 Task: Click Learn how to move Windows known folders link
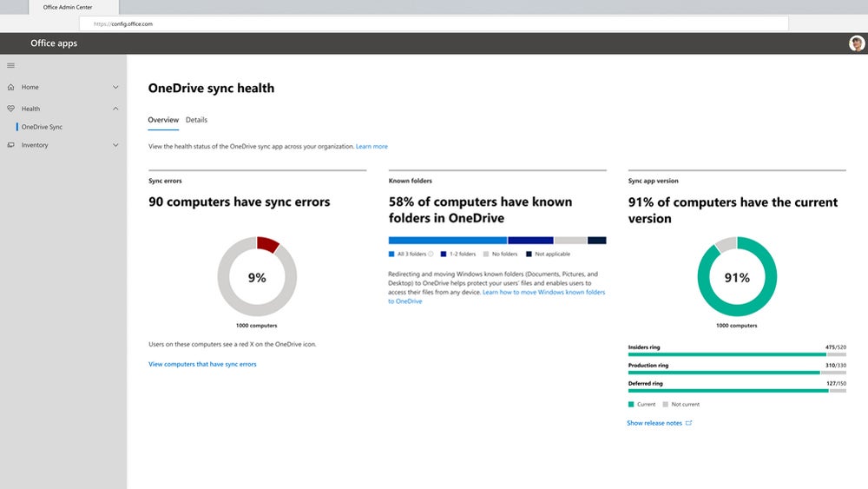pyautogui.click(x=543, y=293)
